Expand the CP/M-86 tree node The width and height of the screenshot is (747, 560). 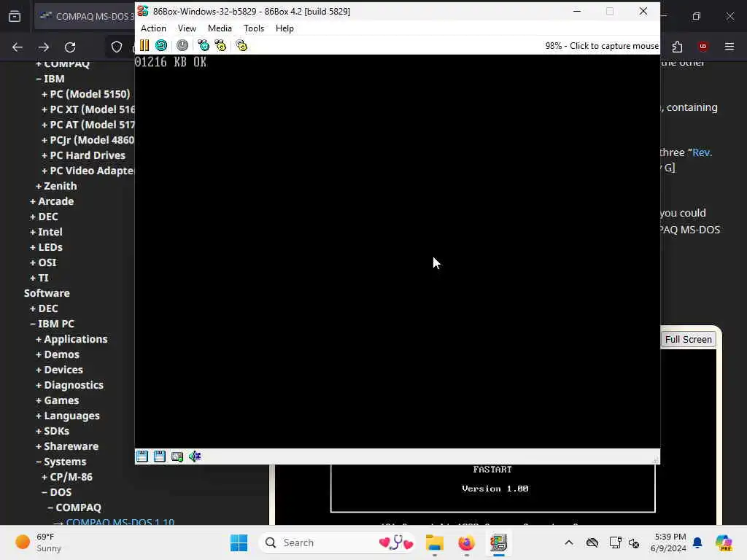(x=67, y=477)
